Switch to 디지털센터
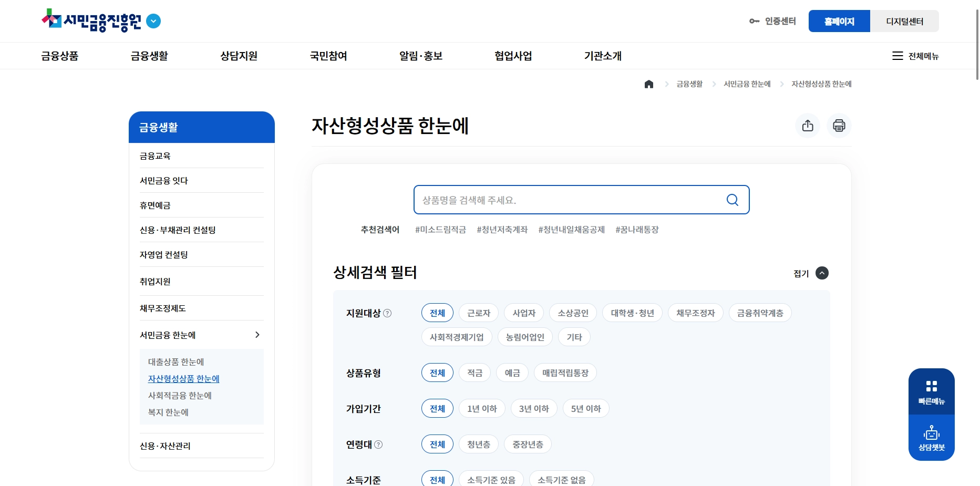The image size is (980, 486). 904,21
